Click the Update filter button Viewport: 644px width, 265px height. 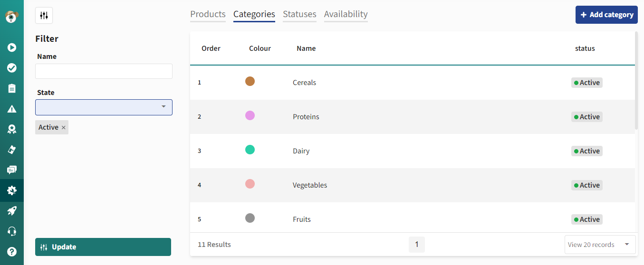[x=103, y=247]
